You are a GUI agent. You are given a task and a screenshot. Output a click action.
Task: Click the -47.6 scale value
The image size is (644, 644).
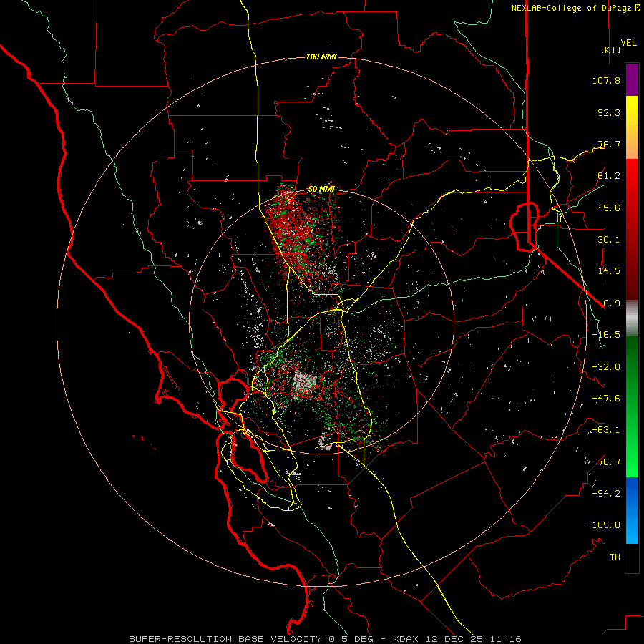[x=606, y=399]
